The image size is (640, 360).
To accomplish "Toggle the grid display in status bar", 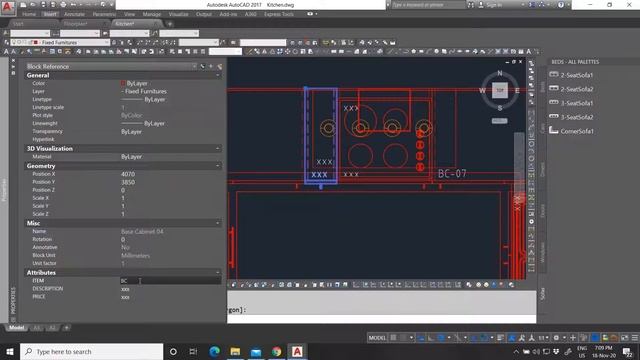I will coord(393,338).
